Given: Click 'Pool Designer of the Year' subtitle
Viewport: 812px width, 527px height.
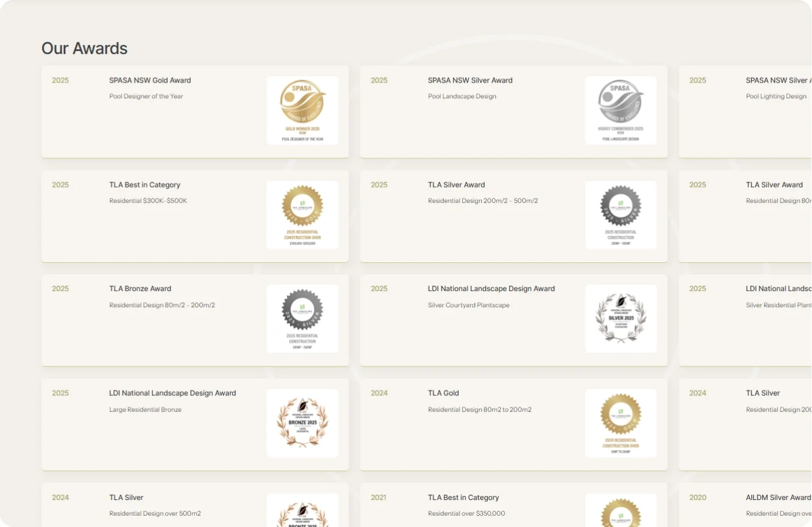Looking at the screenshot, I should coord(146,96).
